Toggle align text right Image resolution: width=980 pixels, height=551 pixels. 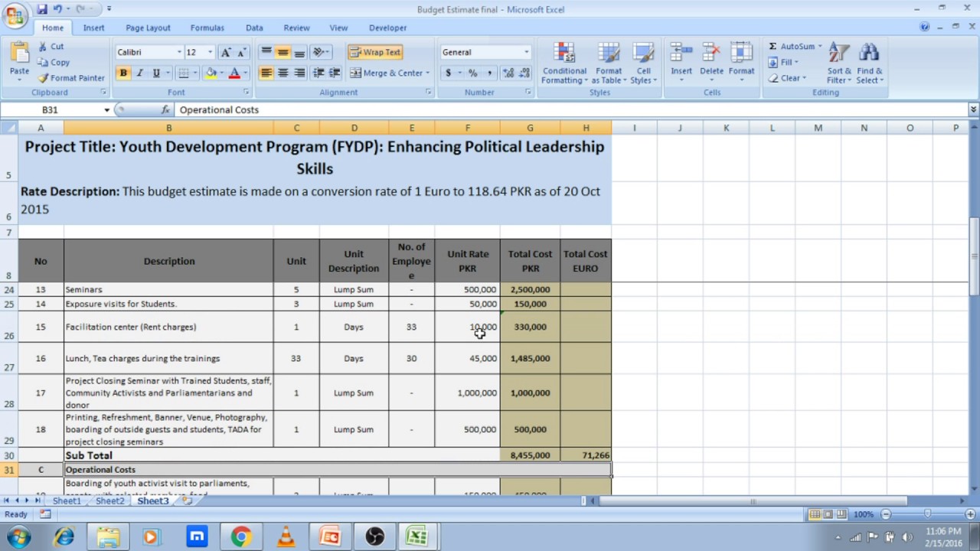(x=299, y=73)
